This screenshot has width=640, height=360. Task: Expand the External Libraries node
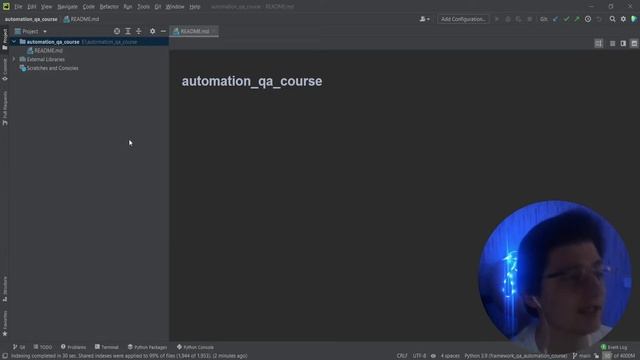tap(14, 59)
